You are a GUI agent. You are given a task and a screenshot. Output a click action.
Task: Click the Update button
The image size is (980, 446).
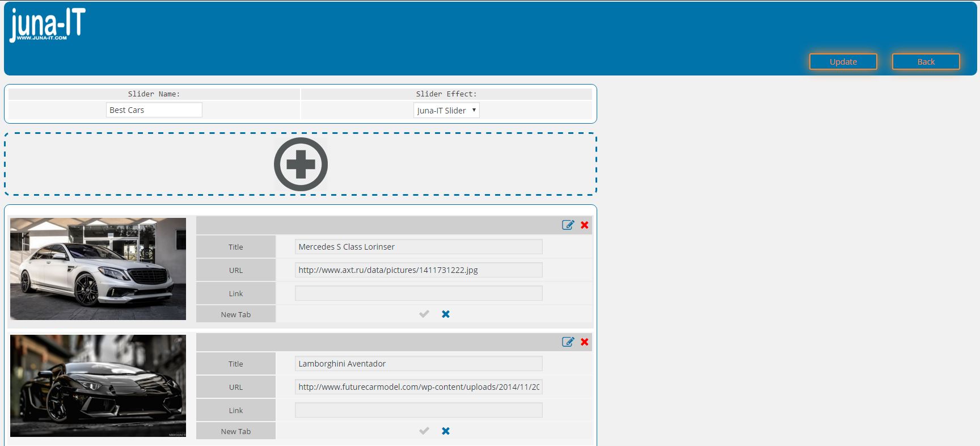[843, 62]
